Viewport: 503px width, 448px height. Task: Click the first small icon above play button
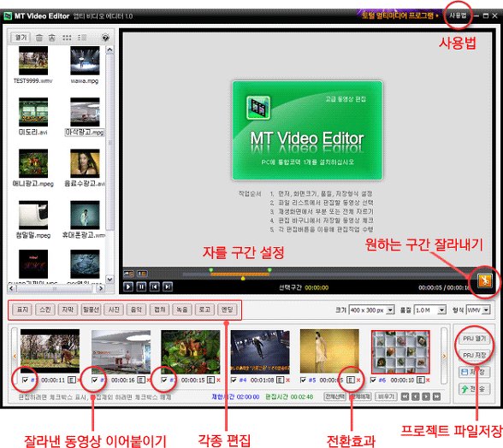(x=129, y=274)
